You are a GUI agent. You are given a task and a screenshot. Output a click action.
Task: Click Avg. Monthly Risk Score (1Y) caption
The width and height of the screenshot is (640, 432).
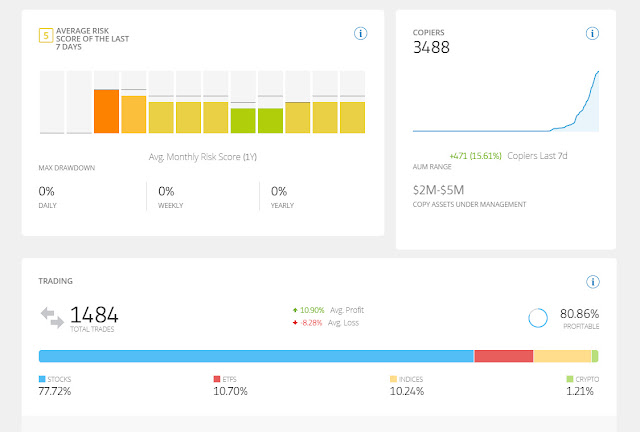click(203, 157)
